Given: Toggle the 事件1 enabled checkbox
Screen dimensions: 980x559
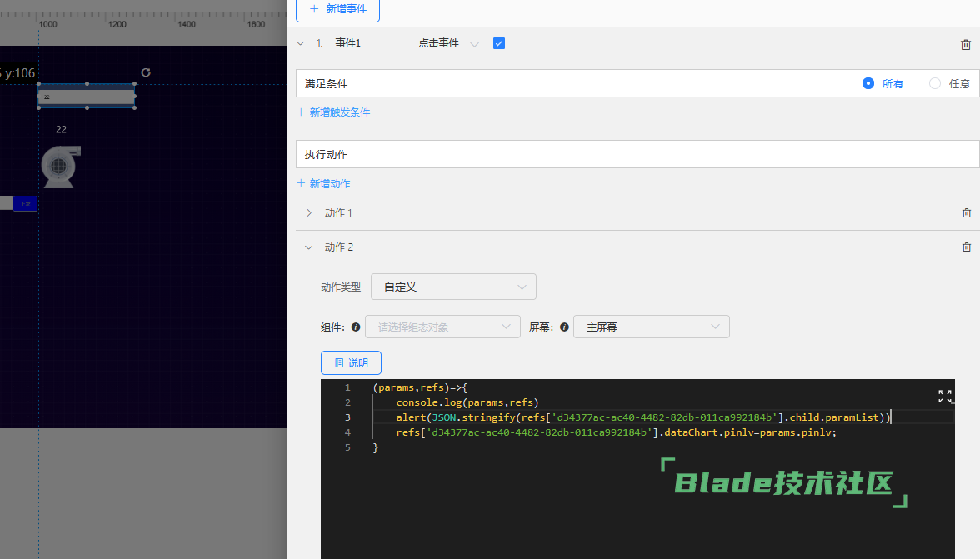Looking at the screenshot, I should point(499,43).
